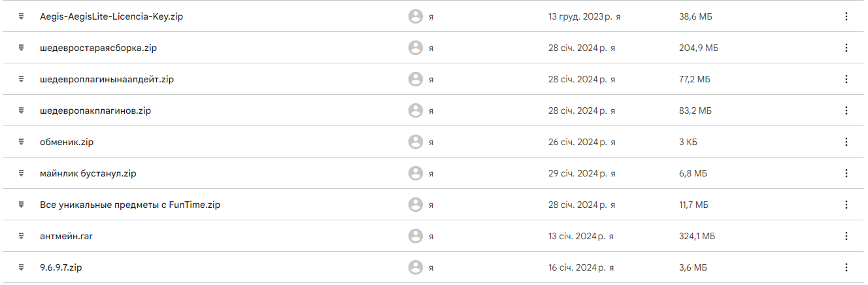868x285 pixels.
Task: Click the 13 груд. 2023 date cell
Action: [584, 16]
